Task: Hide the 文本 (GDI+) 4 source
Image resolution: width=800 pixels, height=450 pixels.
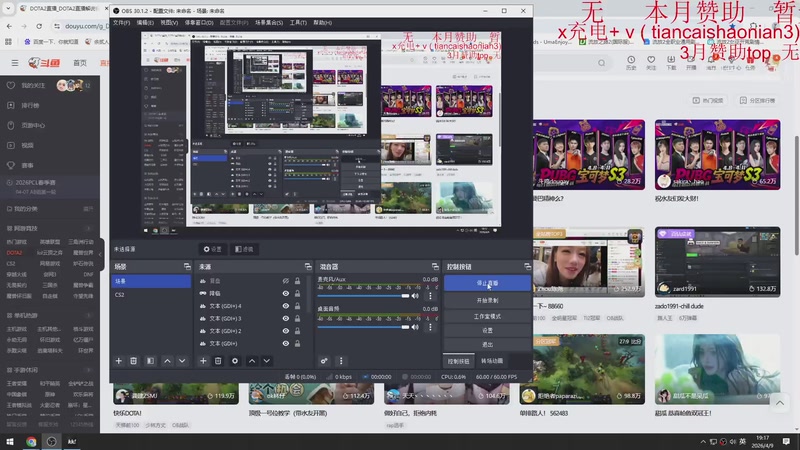Action: point(286,306)
